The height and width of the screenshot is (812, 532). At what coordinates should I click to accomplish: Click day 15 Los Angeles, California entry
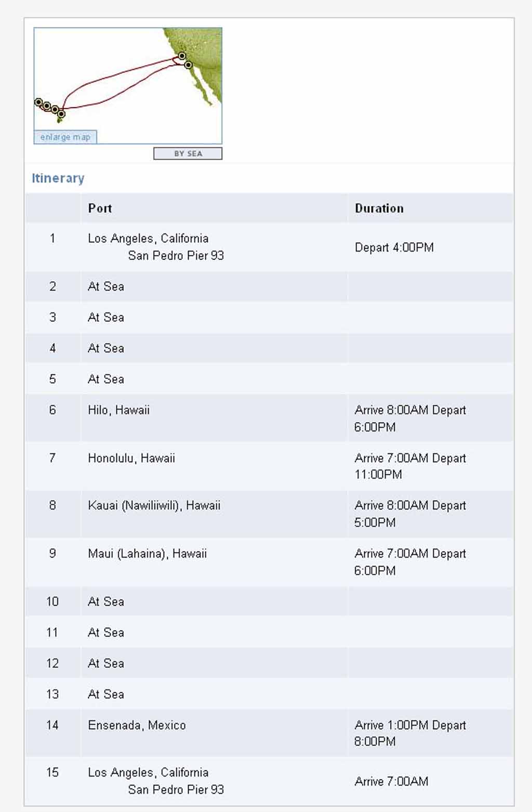click(x=156, y=781)
